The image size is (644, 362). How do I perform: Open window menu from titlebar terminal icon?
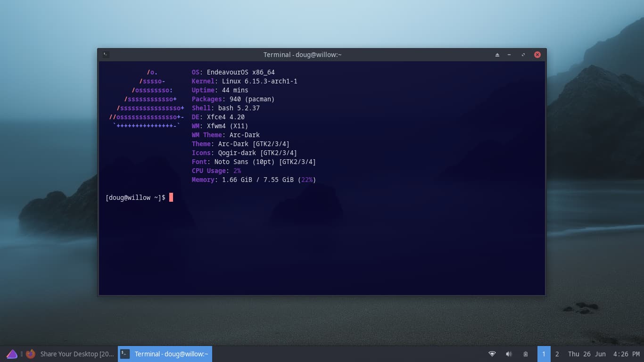coord(106,55)
